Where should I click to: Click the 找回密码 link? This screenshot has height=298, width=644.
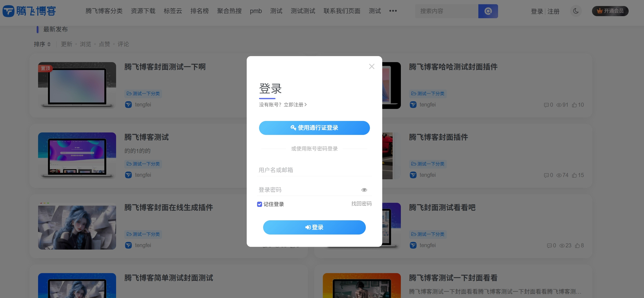361,204
